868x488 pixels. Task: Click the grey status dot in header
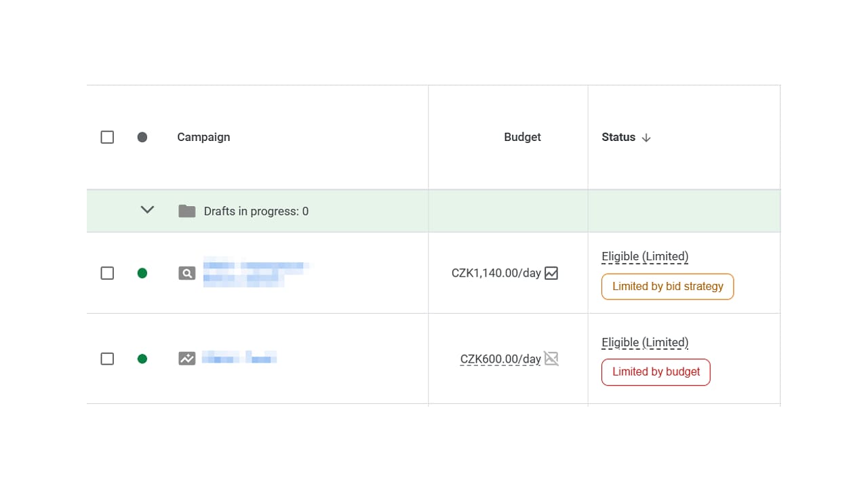[142, 137]
